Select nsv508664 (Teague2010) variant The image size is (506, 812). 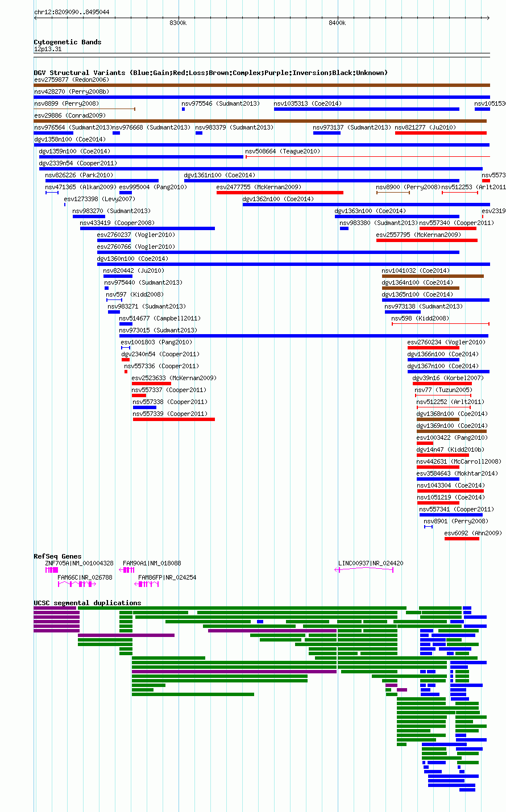(283, 151)
